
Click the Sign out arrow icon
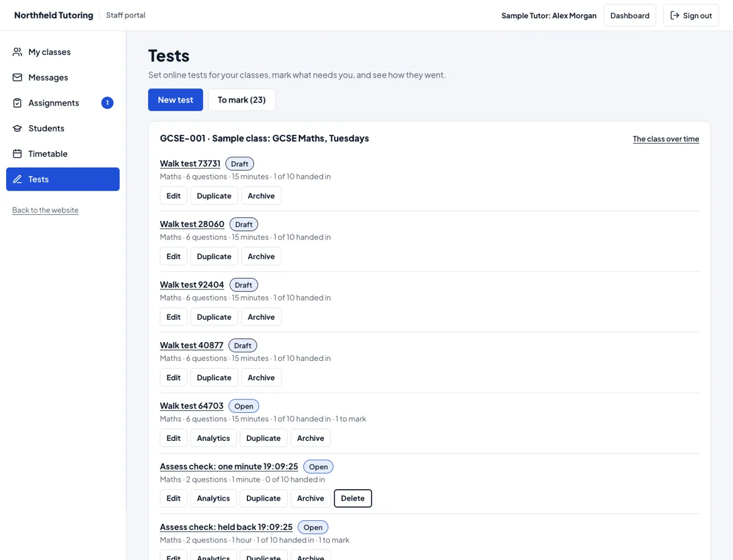click(x=675, y=15)
